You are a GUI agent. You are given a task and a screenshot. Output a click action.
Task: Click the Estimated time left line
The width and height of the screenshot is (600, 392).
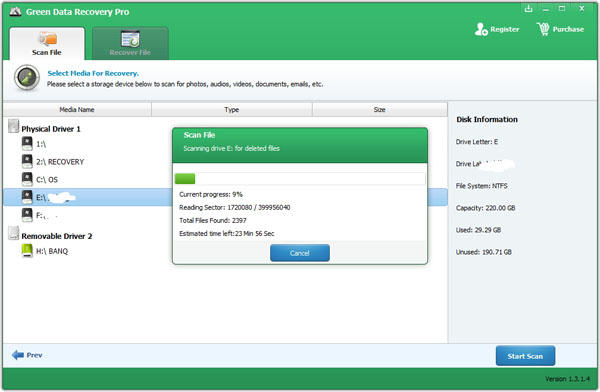[x=227, y=233]
